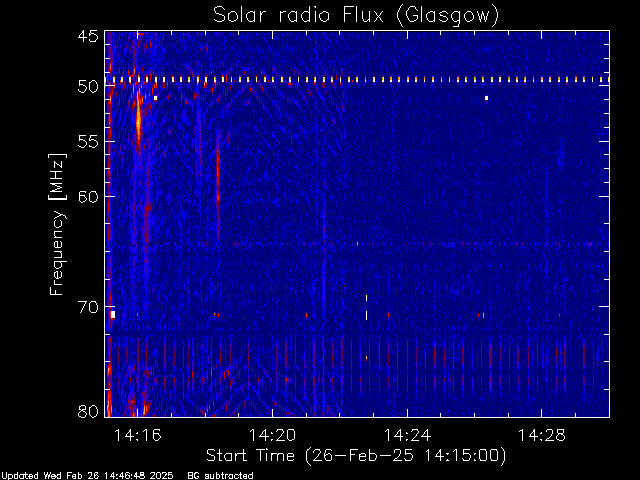The width and height of the screenshot is (640, 480).
Task: Click the 14:16 time tick label
Action: pos(138,436)
